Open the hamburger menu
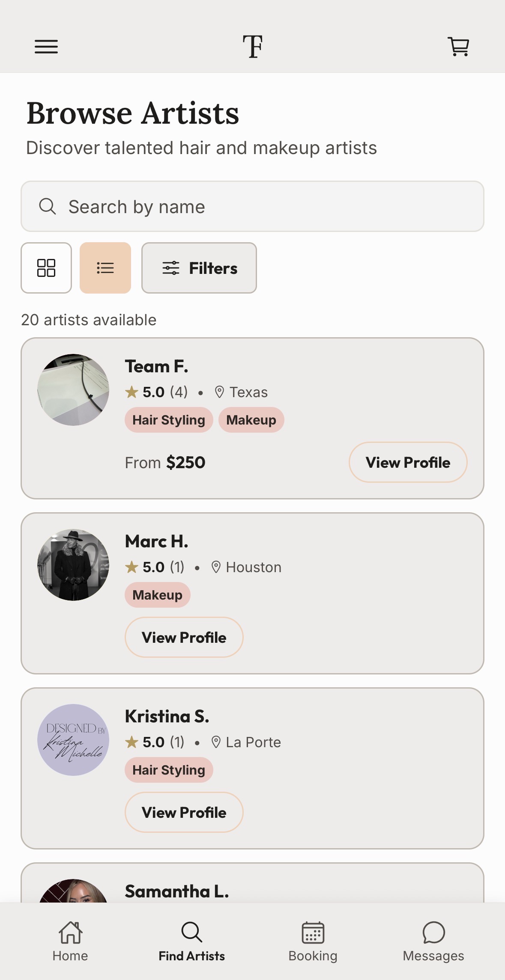Screen dimensions: 505x980 pos(46,46)
